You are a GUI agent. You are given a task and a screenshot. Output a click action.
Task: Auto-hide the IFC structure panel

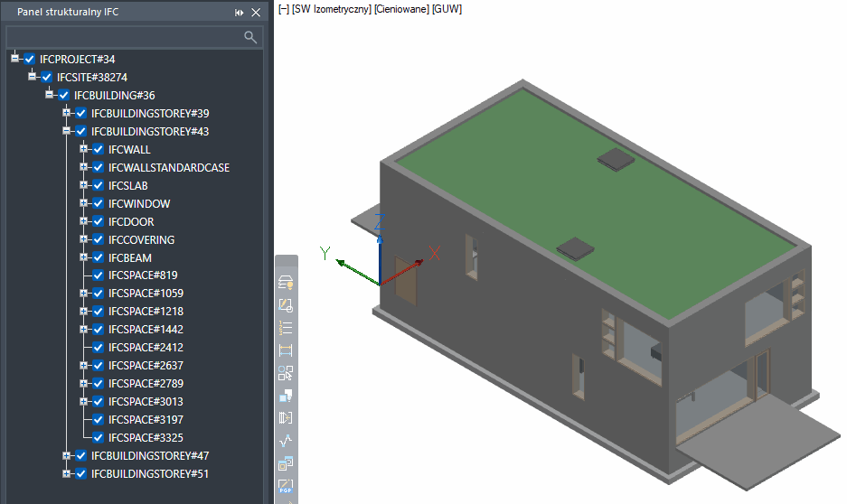[240, 13]
